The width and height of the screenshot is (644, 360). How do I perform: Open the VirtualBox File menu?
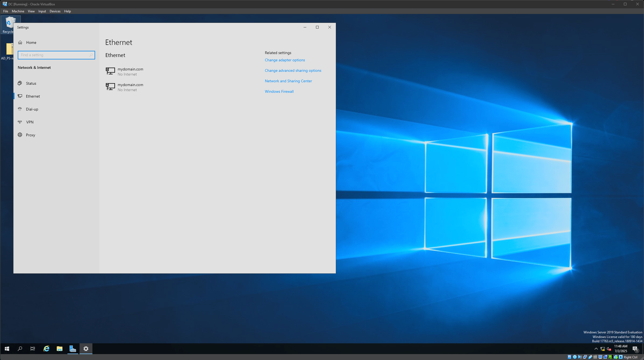click(6, 11)
